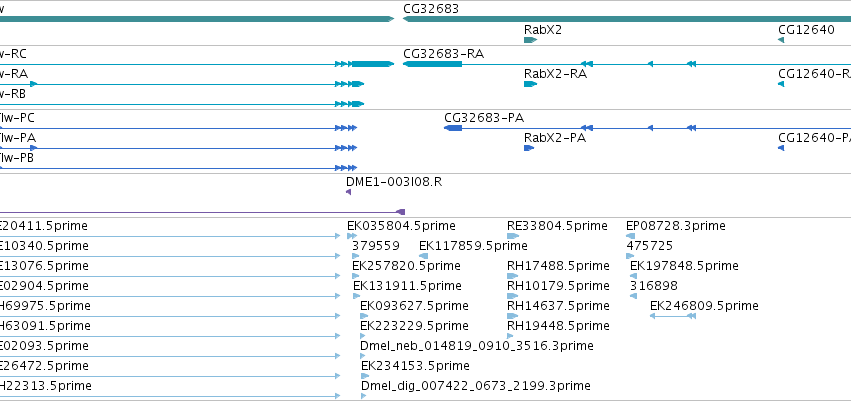
Task: Select the RabX2-RA transcript glyph
Action: [x=530, y=84]
